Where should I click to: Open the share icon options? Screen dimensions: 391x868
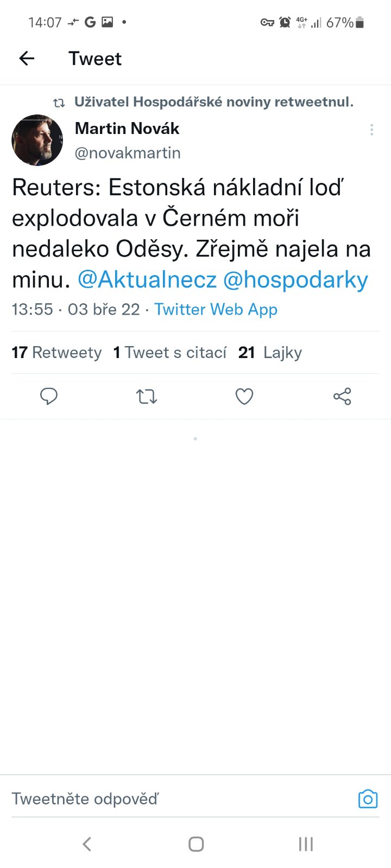coord(342,397)
